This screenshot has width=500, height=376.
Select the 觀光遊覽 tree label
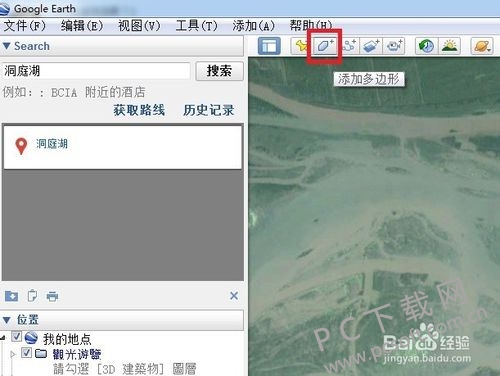pyautogui.click(x=77, y=354)
